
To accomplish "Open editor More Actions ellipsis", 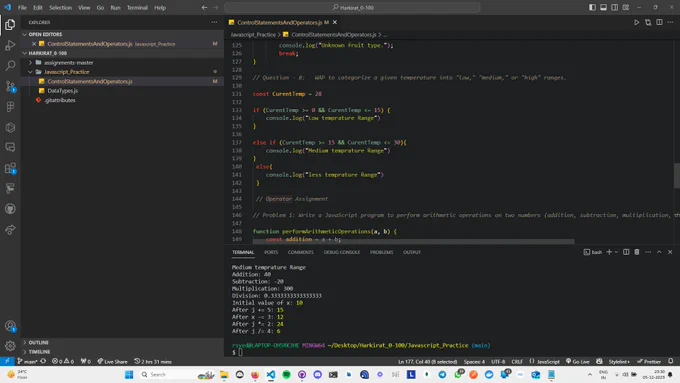I will (x=670, y=22).
